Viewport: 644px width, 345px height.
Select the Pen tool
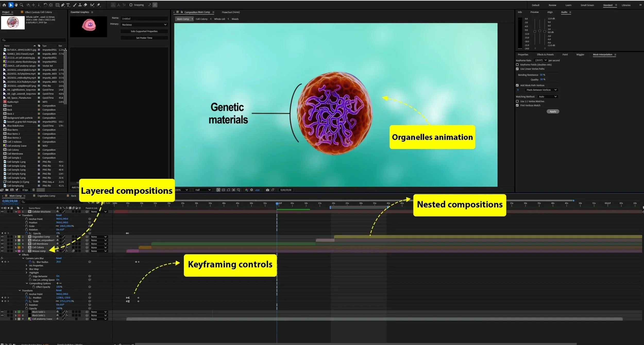point(63,5)
